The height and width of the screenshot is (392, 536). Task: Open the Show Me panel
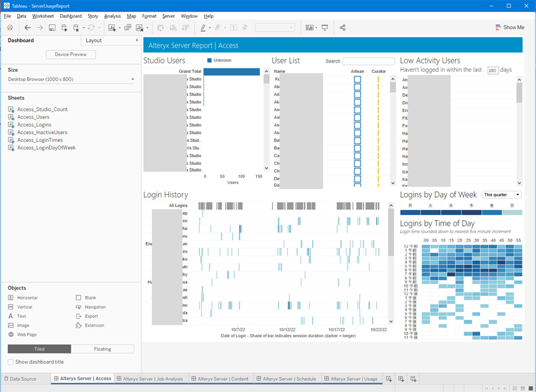point(510,28)
